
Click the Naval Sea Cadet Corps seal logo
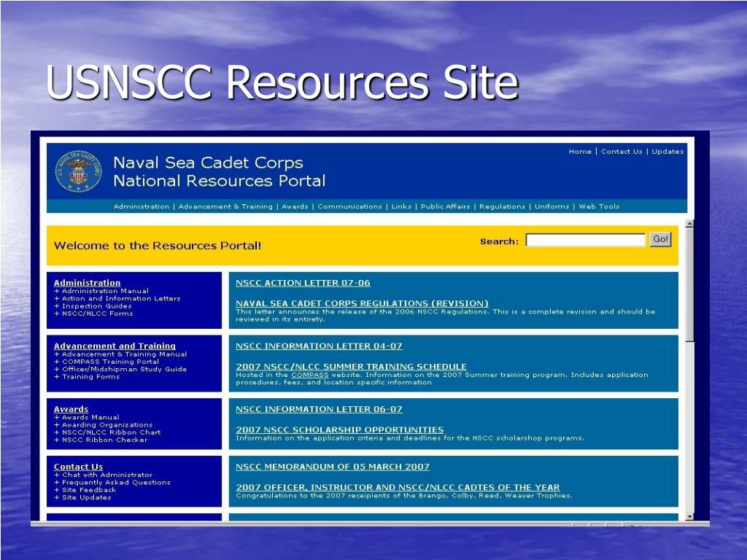coord(78,171)
